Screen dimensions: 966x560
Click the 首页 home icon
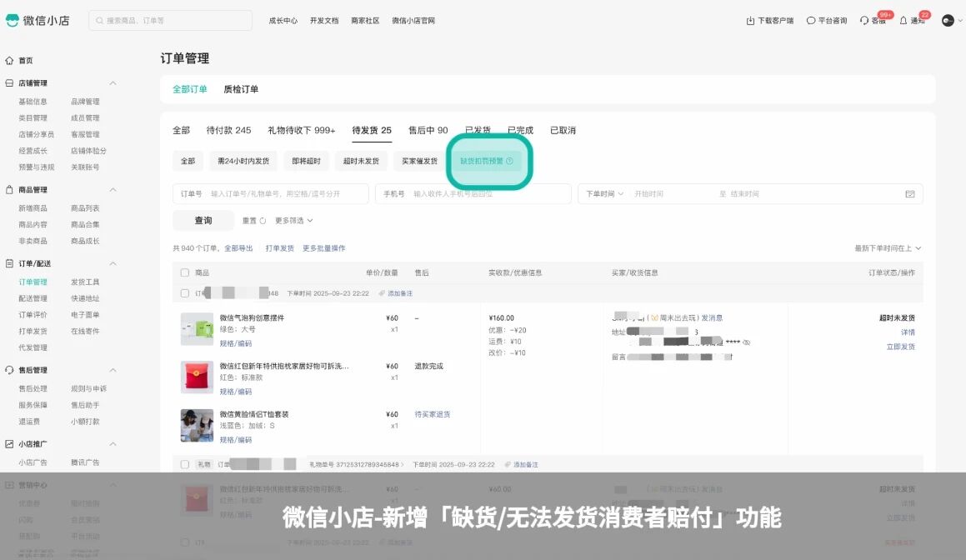[9, 60]
